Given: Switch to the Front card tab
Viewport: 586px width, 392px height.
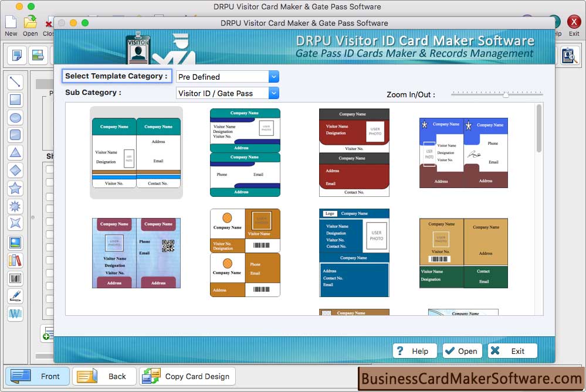Looking at the screenshot, I should (37, 376).
